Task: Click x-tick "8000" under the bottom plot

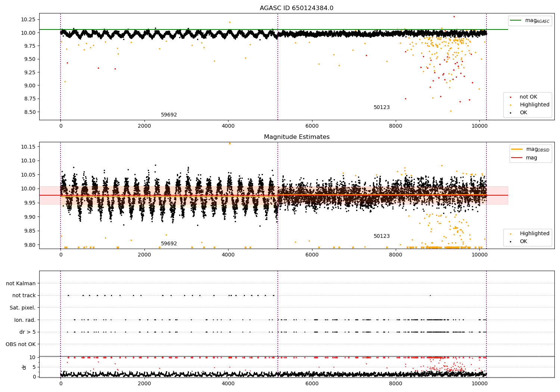Action: 396,384
